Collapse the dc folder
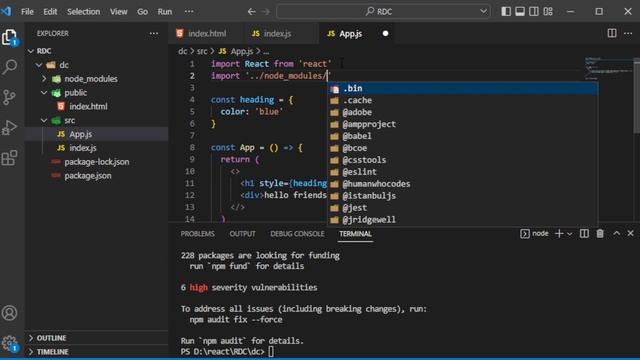Viewport: 640px width, 360px height. coord(39,65)
